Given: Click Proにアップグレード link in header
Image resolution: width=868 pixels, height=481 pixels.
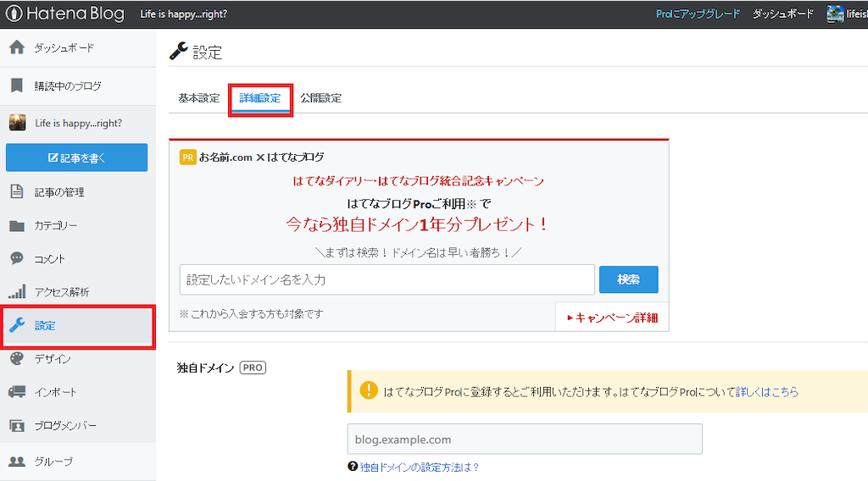Looking at the screenshot, I should 698,14.
